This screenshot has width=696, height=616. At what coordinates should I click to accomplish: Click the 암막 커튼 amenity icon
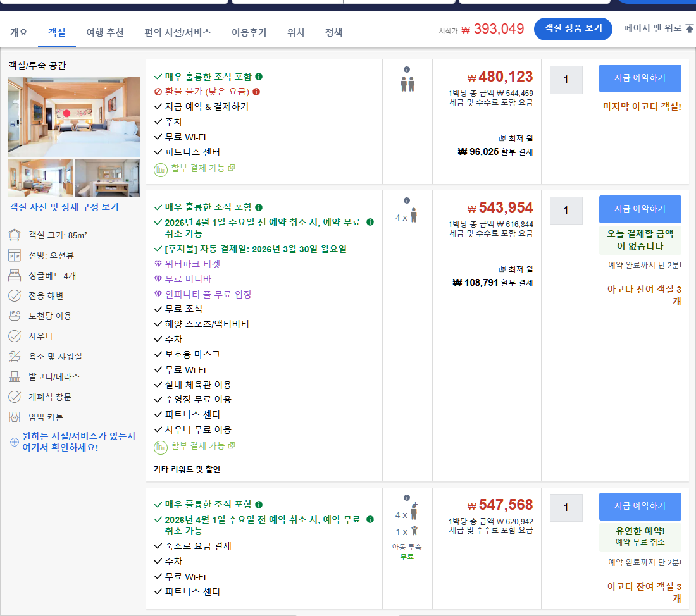click(14, 418)
